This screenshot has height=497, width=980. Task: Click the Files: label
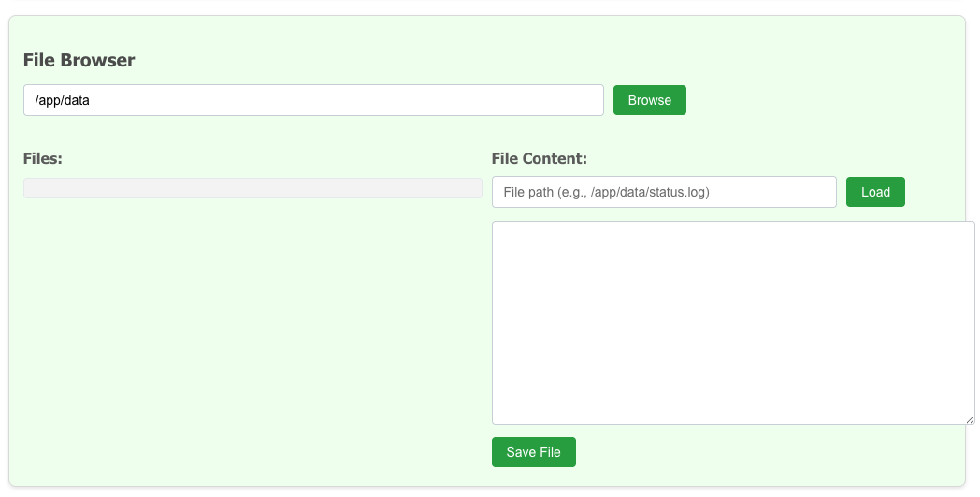[x=43, y=158]
